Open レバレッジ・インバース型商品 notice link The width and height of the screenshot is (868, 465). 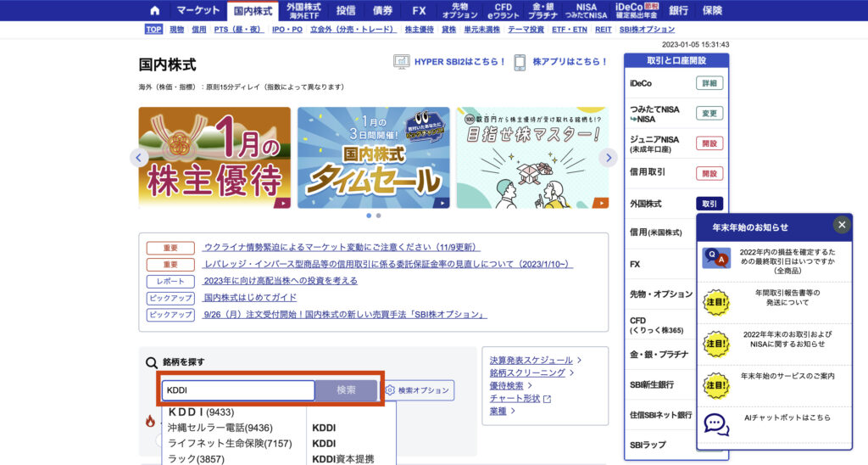point(387,265)
